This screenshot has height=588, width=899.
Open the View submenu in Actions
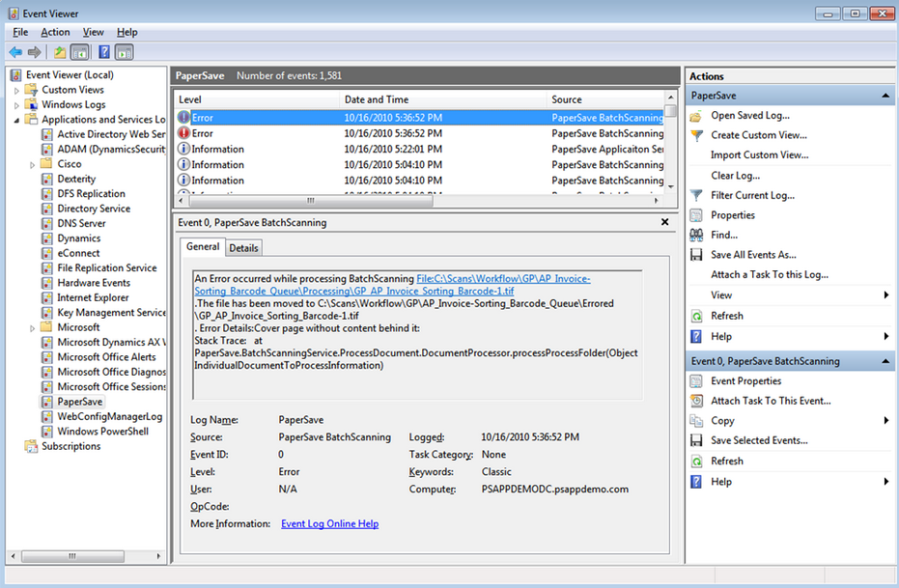pos(721,295)
